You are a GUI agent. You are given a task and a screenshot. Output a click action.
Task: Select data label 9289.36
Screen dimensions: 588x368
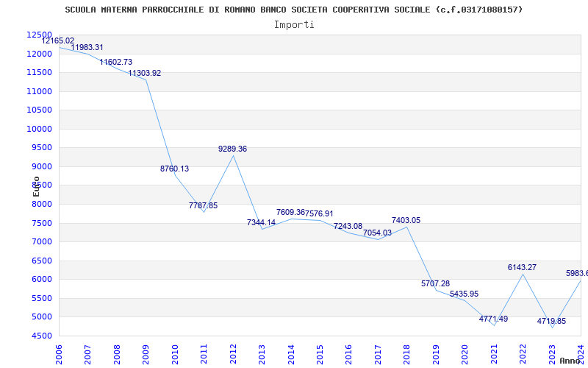[232, 149]
